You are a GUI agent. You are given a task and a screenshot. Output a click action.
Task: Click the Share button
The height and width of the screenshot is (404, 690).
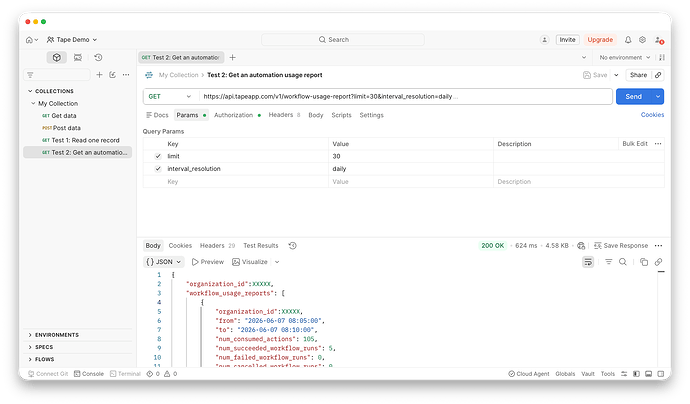[x=639, y=75]
